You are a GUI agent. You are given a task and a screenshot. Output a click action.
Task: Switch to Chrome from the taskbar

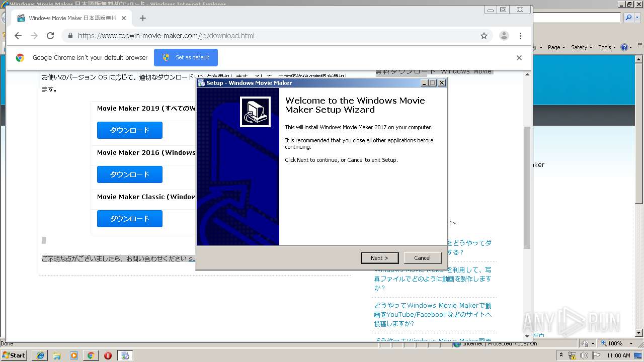pyautogui.click(x=91, y=355)
